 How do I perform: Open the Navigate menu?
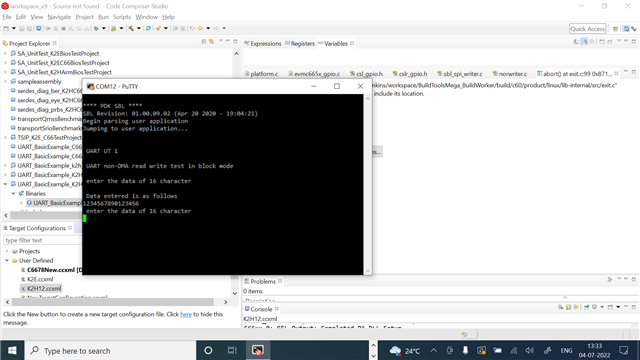59,17
